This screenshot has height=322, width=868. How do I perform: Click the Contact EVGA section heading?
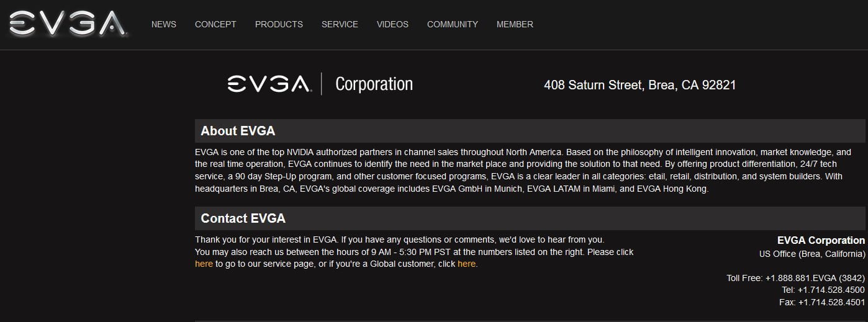[x=243, y=218]
